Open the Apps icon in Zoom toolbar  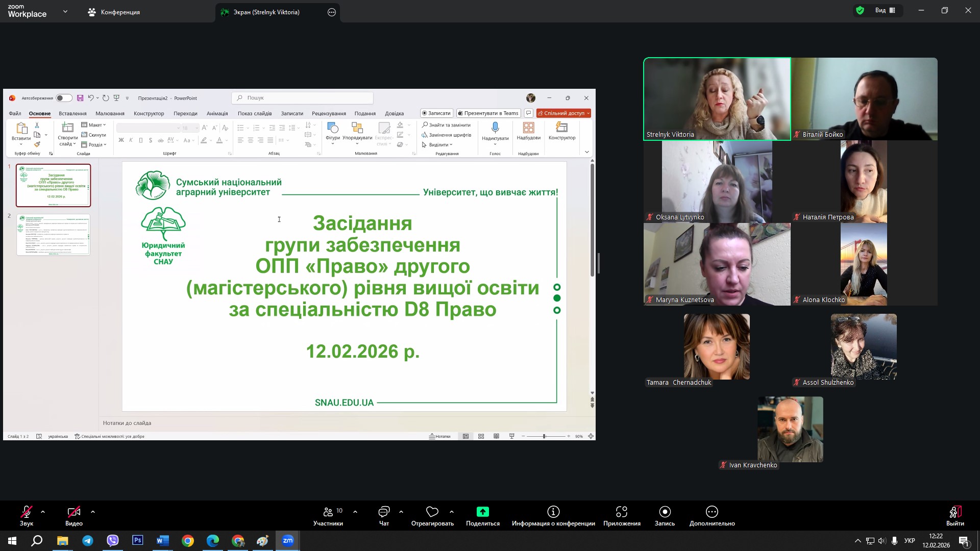pyautogui.click(x=621, y=512)
